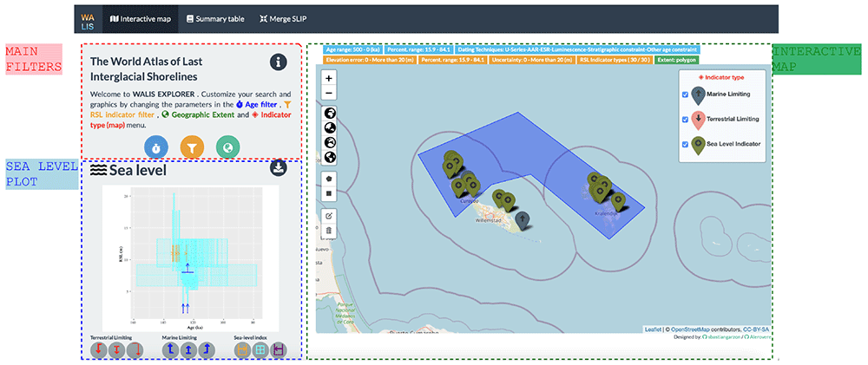Click the third globe icon in map toolbar
This screenshot has height=365, width=868.
(x=329, y=143)
